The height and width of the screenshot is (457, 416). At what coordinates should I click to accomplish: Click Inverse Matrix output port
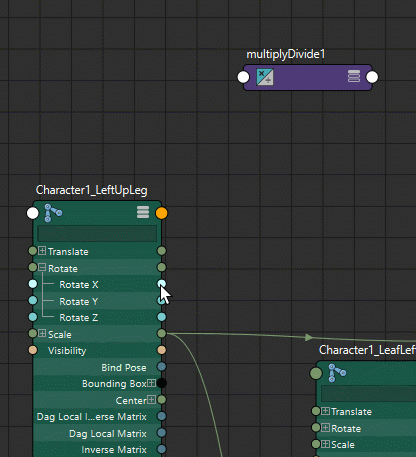point(162,449)
